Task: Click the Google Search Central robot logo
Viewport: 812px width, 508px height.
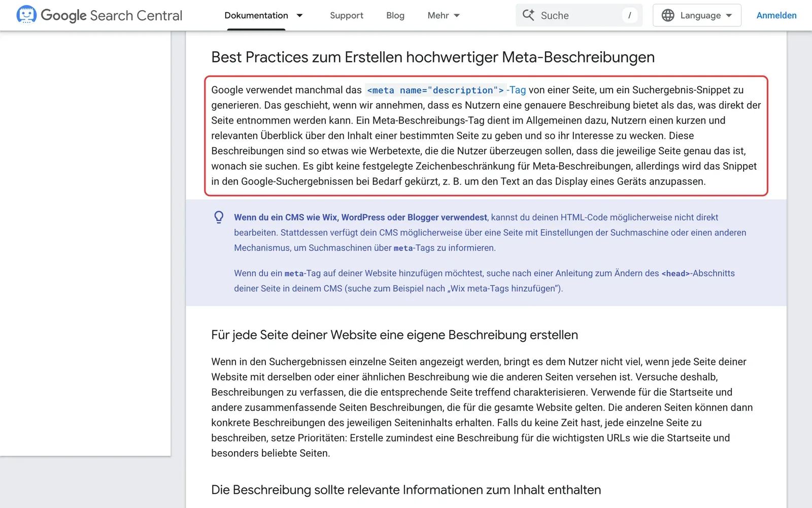Action: click(26, 15)
